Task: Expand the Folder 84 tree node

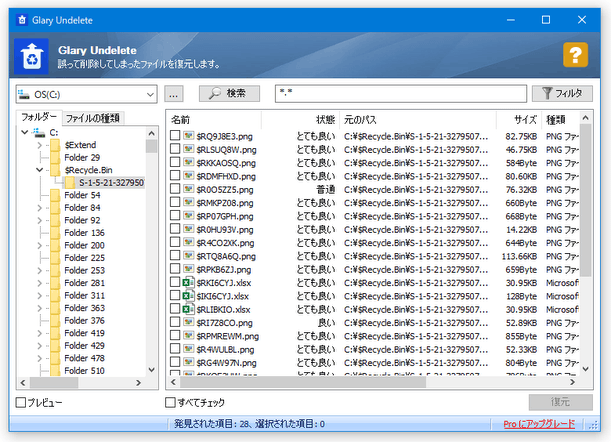Action: [39, 208]
